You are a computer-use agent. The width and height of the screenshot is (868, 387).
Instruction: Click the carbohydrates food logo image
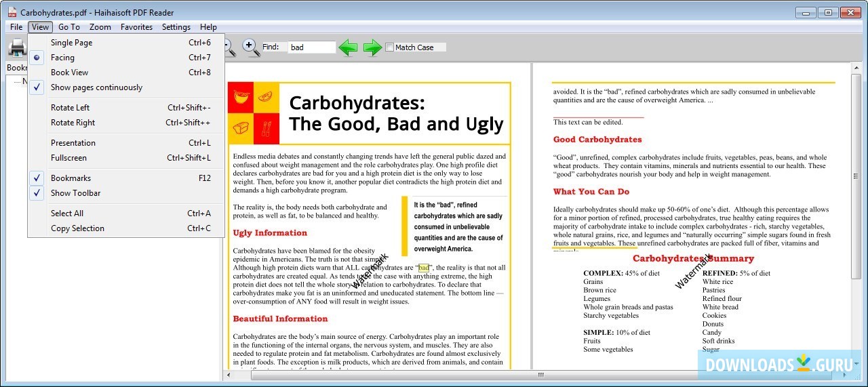[254, 113]
